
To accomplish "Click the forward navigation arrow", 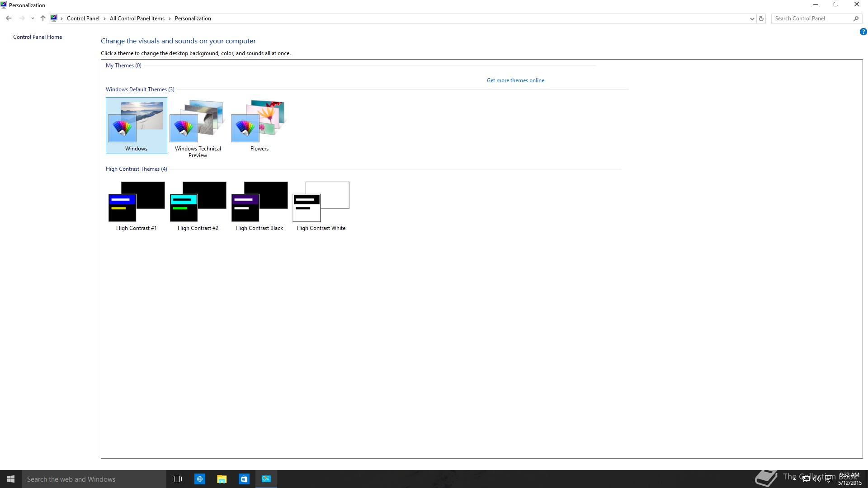I will pos(22,19).
